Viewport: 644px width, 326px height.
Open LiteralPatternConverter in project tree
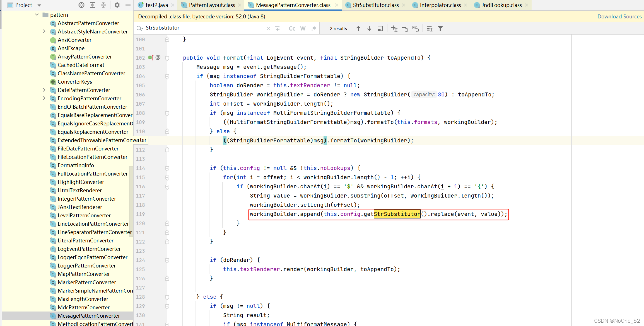pyautogui.click(x=85, y=240)
